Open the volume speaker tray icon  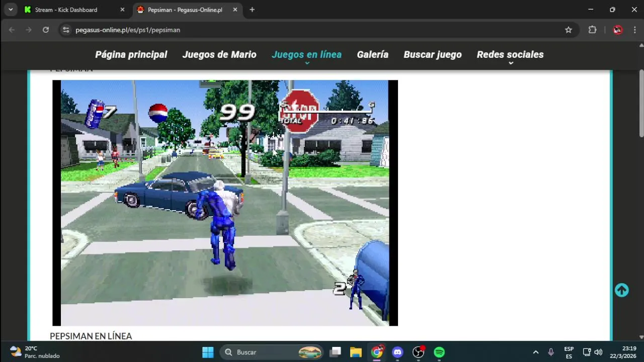[598, 352]
